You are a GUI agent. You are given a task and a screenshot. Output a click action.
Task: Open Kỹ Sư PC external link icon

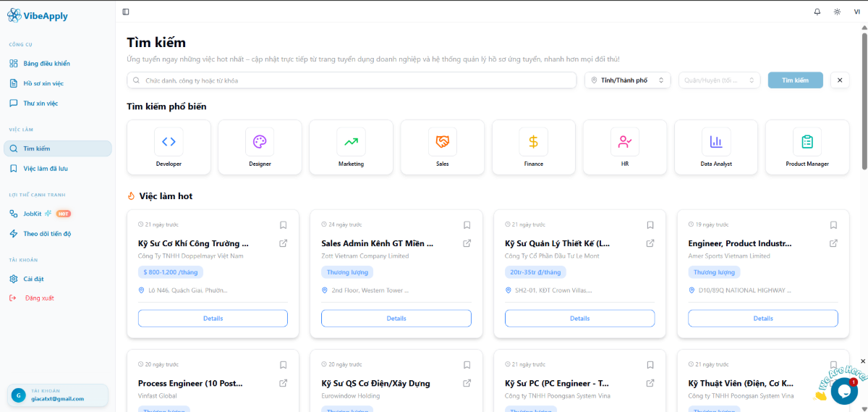[650, 383]
